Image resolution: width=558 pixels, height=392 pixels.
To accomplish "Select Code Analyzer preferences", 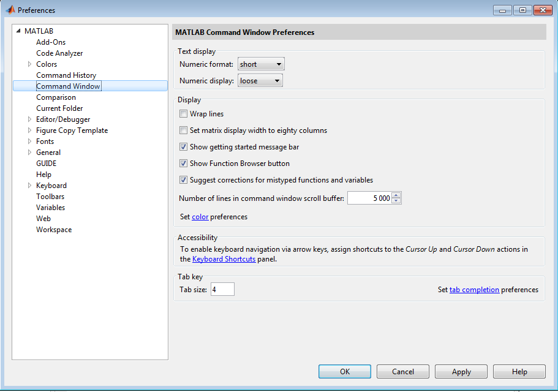I will click(59, 53).
